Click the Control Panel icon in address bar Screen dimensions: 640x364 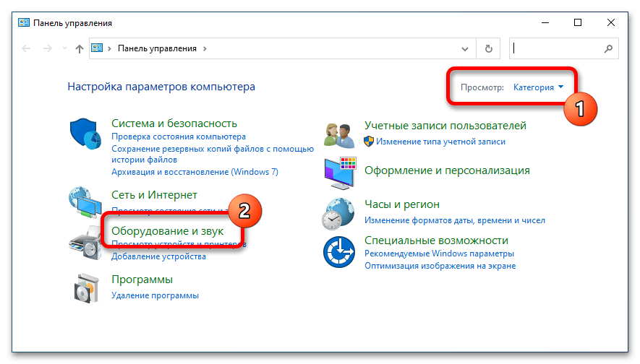97,48
